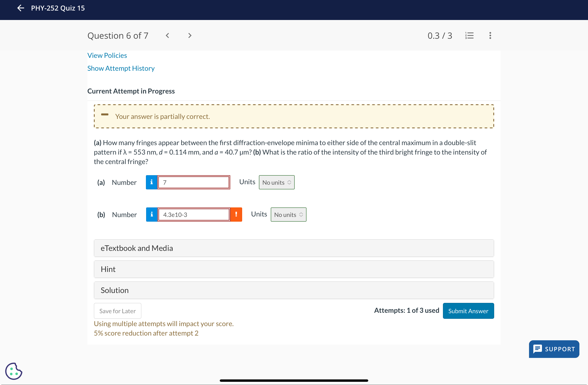The image size is (588, 385).
Task: Open the Support chat button
Action: (x=554, y=349)
